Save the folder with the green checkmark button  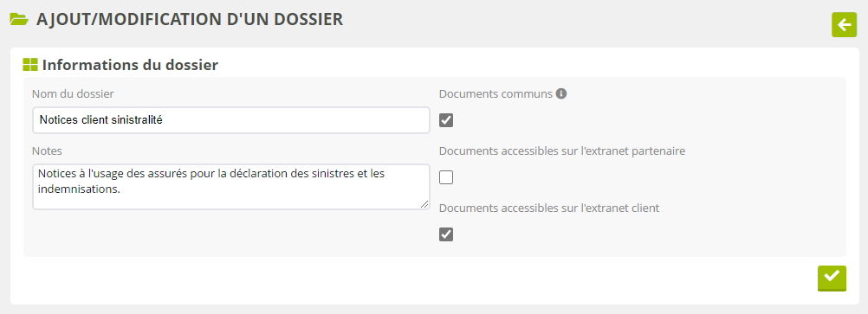(832, 278)
